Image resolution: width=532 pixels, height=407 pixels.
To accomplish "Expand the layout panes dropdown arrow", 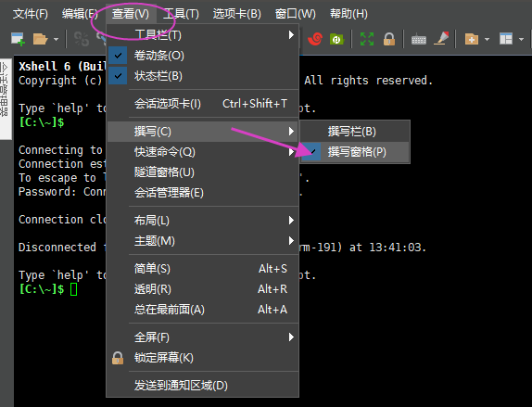I will 522,39.
